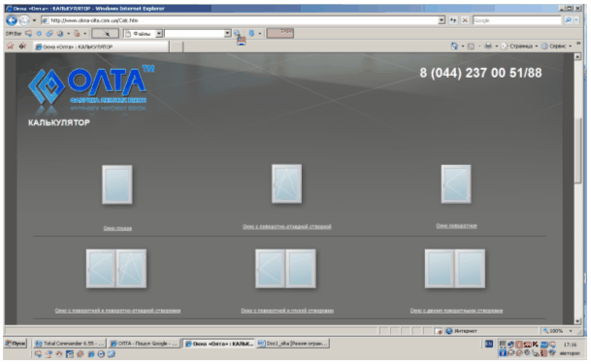Click the two-sash turn windows thumbnail
The image size is (591, 364).
pos(455,269)
